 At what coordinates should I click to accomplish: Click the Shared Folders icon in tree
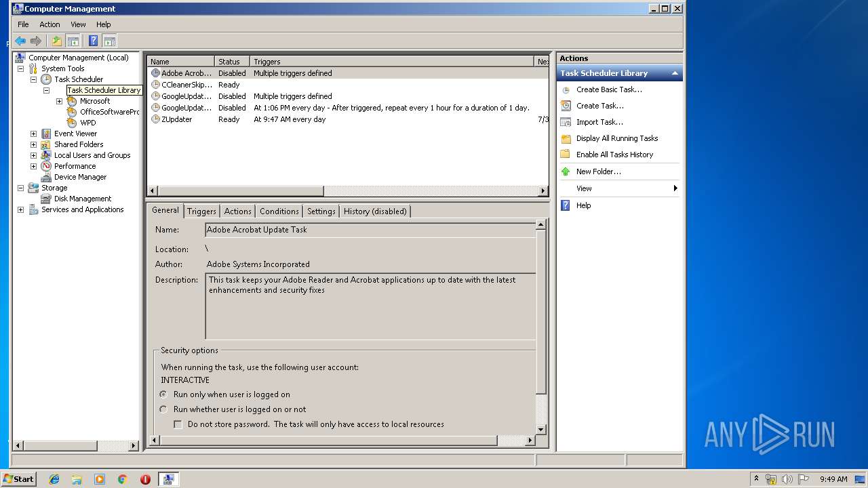(46, 144)
